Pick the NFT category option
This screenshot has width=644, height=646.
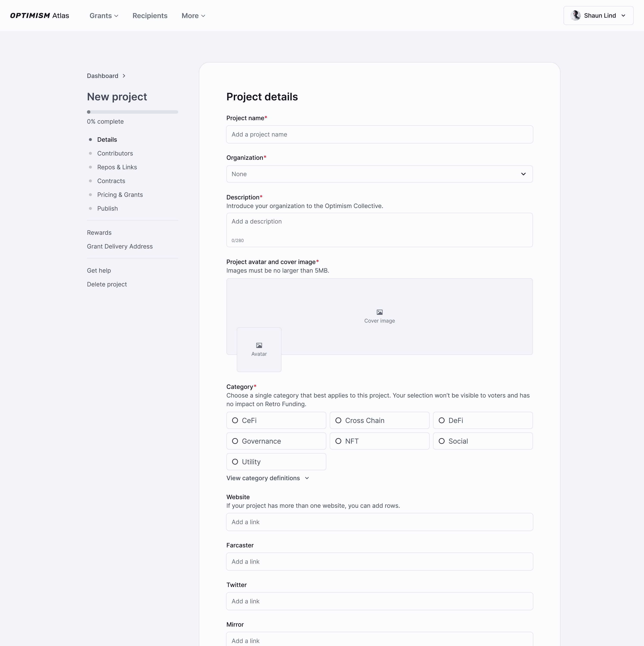coord(338,441)
